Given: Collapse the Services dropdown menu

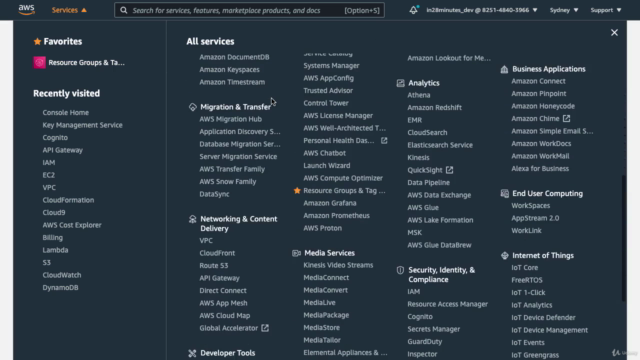Looking at the screenshot, I should coord(69,10).
